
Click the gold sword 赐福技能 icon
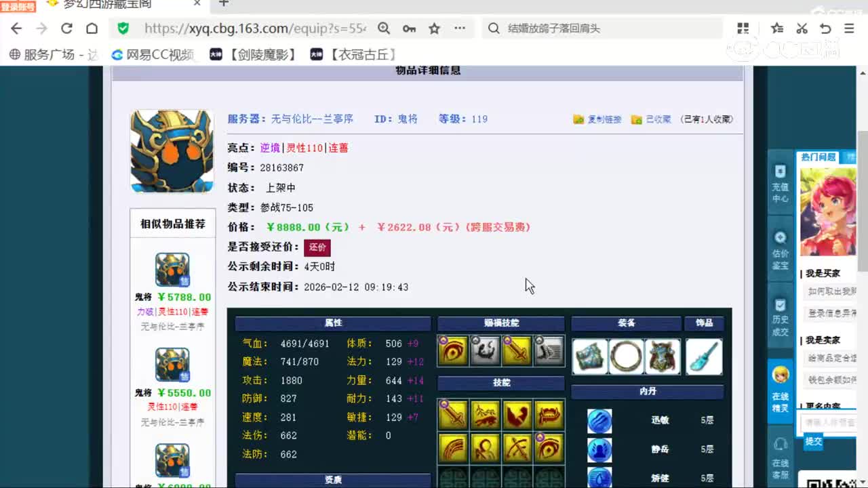(x=517, y=351)
